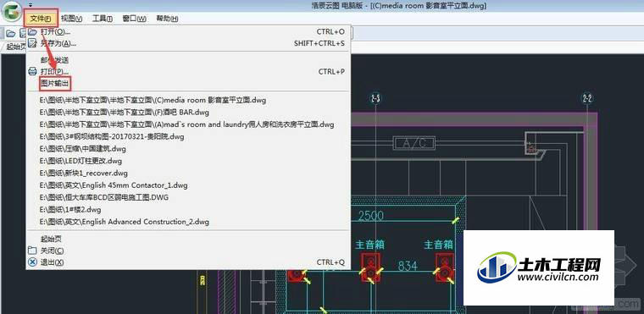
Task: Click the 2-3 grid axis marker
Action: (x=375, y=99)
